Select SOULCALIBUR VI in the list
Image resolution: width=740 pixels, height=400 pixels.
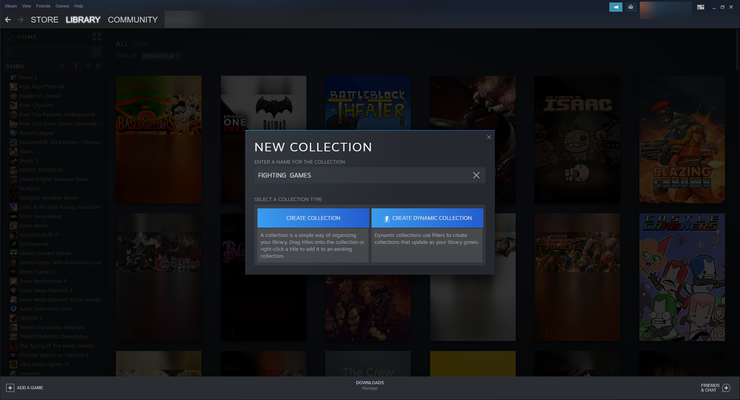tap(39, 234)
